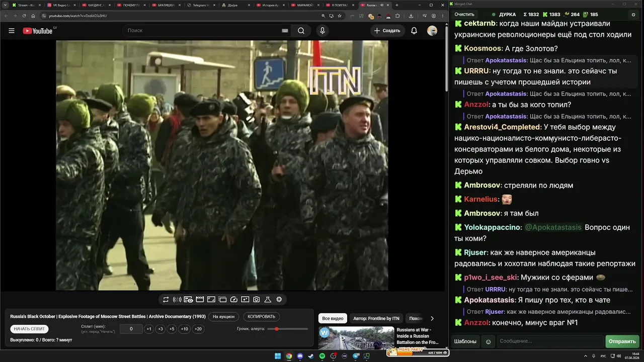Adjust the Громк. алерта volume slider

pyautogui.click(x=288, y=329)
